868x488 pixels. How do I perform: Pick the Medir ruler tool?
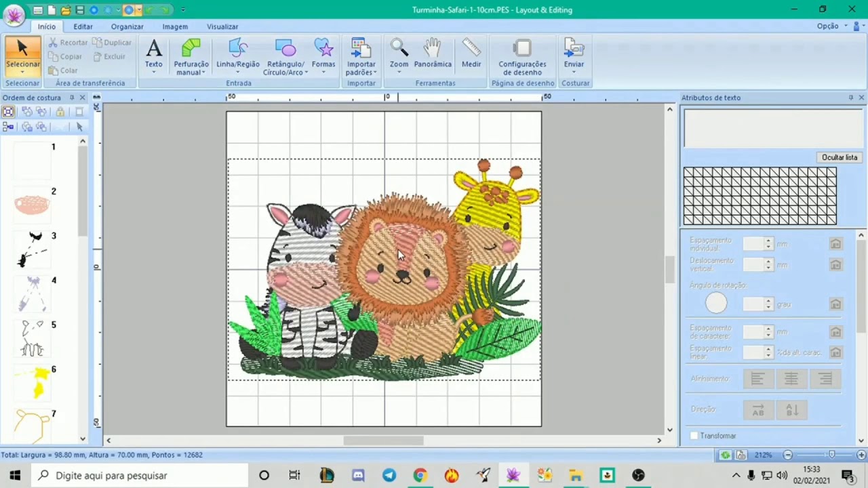pos(471,53)
